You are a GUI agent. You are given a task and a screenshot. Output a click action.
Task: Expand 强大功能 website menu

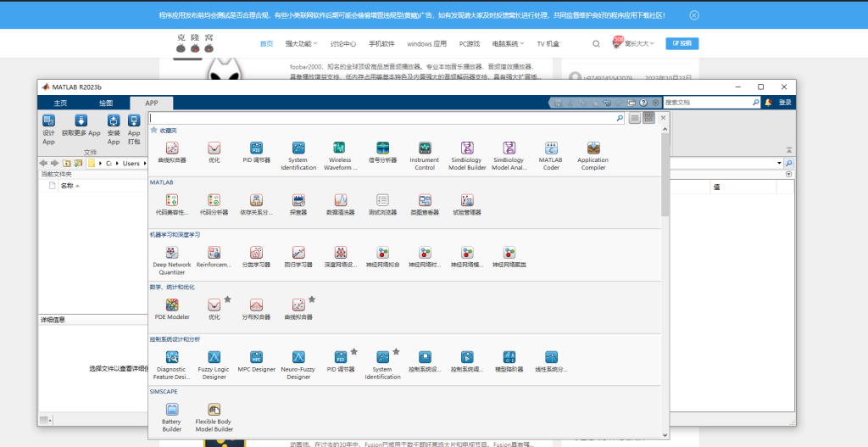pos(301,44)
